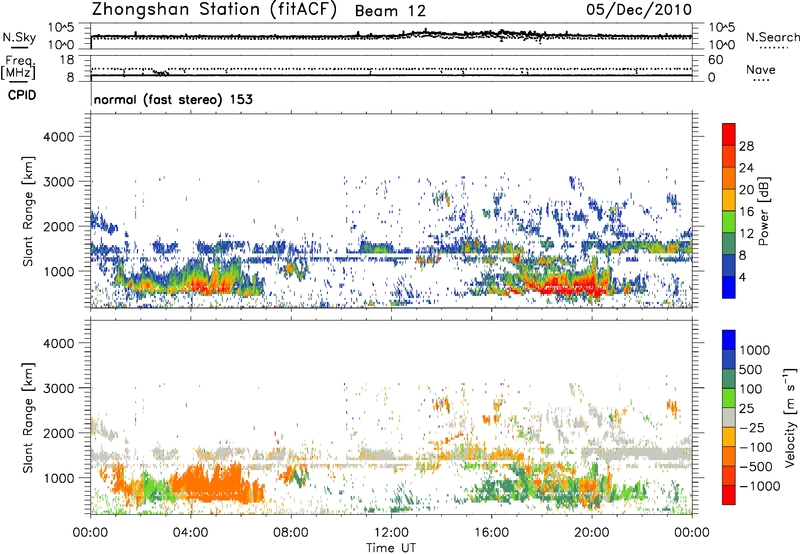Click the 'Zhongshan Station (fitACF)' title
The width and height of the screenshot is (800, 554).
pyautogui.click(x=214, y=10)
